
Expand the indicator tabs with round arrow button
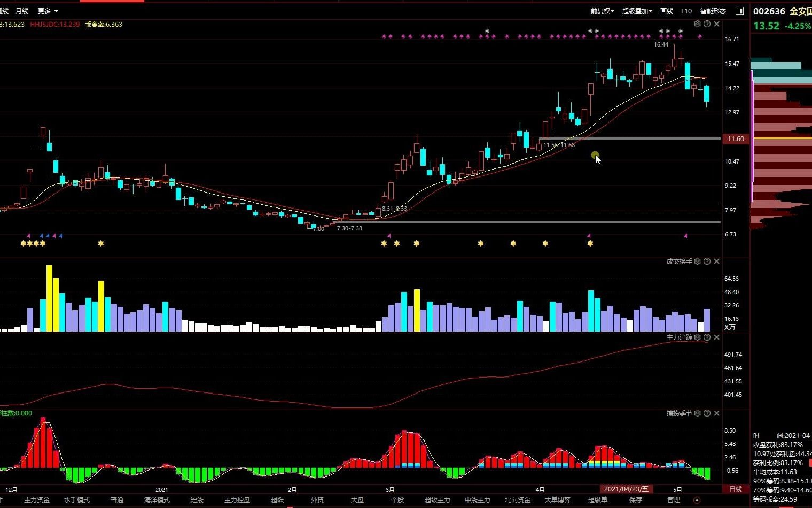(x=697, y=500)
